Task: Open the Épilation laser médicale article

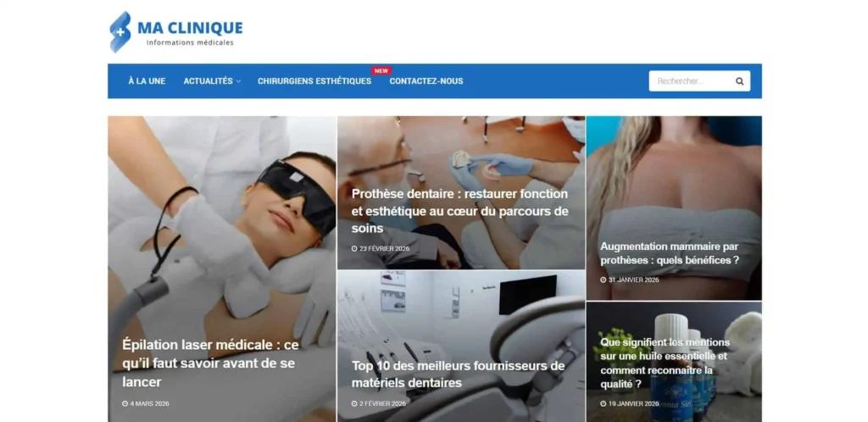Action: [210, 364]
